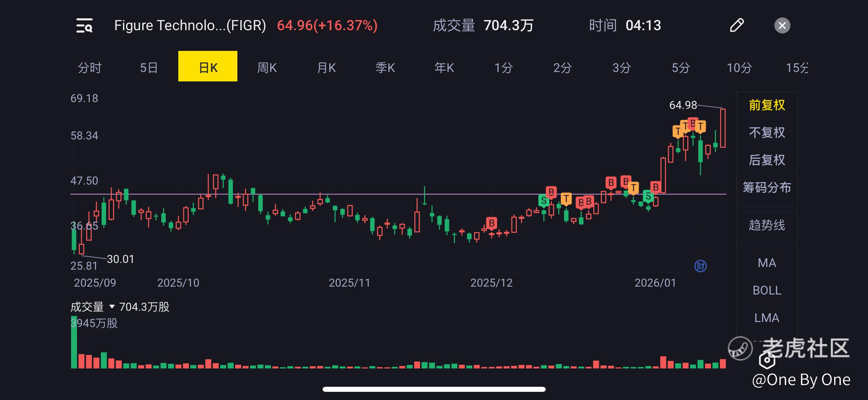Expand the 成交量 indicator dropdown arrow
Viewport: 868px width, 400px height.
(112, 307)
